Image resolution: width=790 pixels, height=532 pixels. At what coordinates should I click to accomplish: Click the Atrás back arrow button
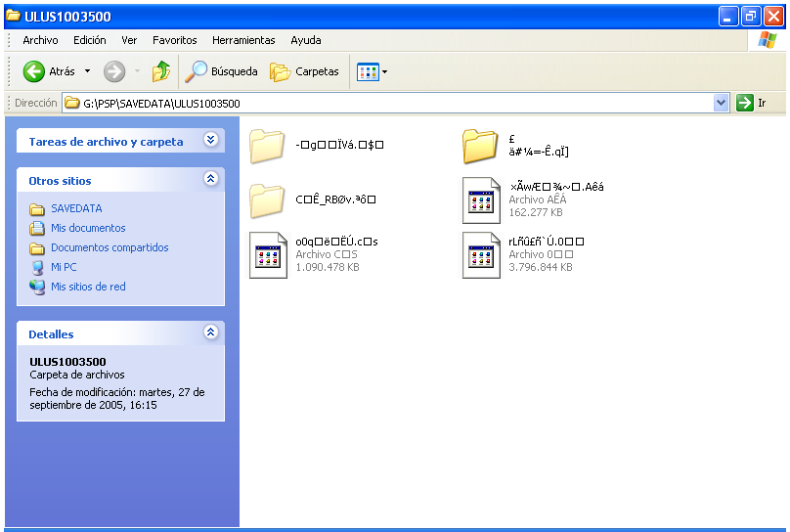click(x=35, y=71)
